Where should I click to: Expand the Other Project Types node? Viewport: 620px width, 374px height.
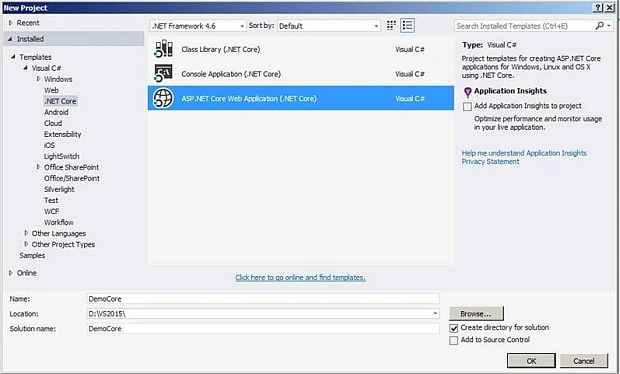point(26,244)
